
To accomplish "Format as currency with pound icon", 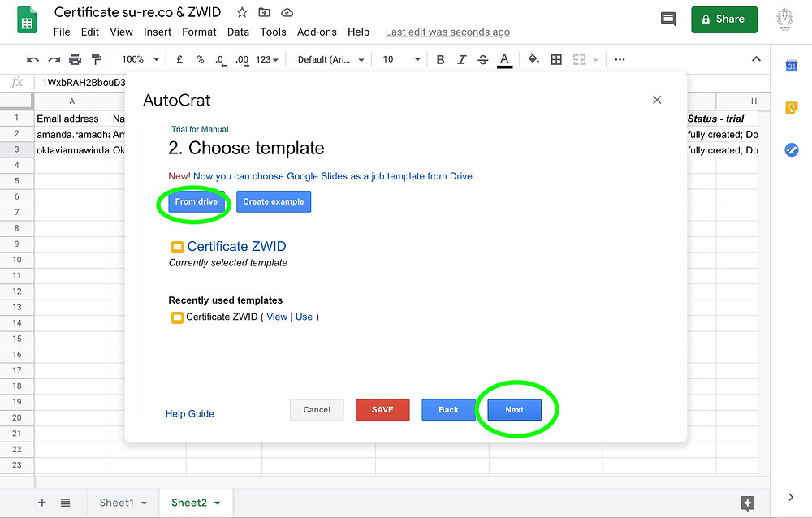I will click(179, 59).
